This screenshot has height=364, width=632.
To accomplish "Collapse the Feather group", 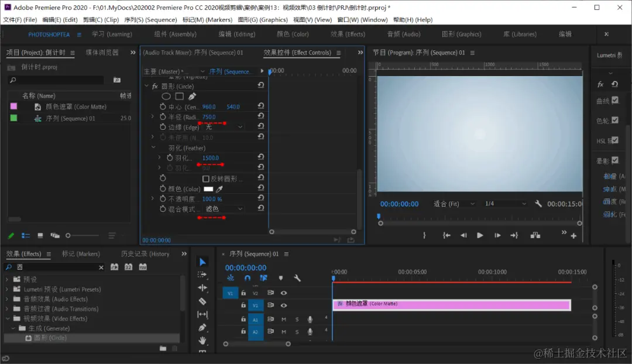I will [153, 147].
